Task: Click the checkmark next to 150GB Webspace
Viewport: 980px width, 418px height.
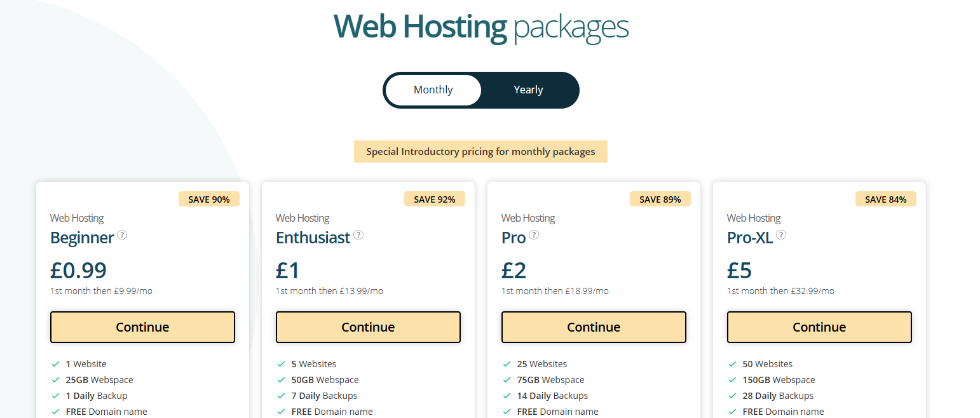Action: (732, 380)
